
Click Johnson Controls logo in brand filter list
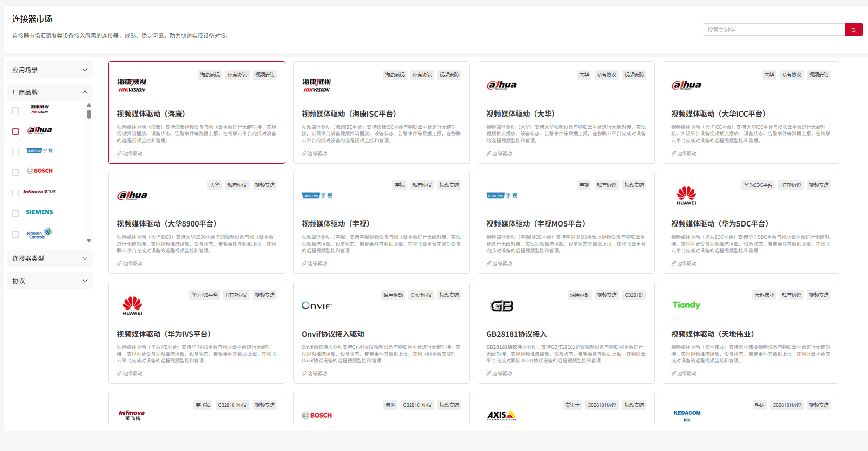click(x=40, y=233)
